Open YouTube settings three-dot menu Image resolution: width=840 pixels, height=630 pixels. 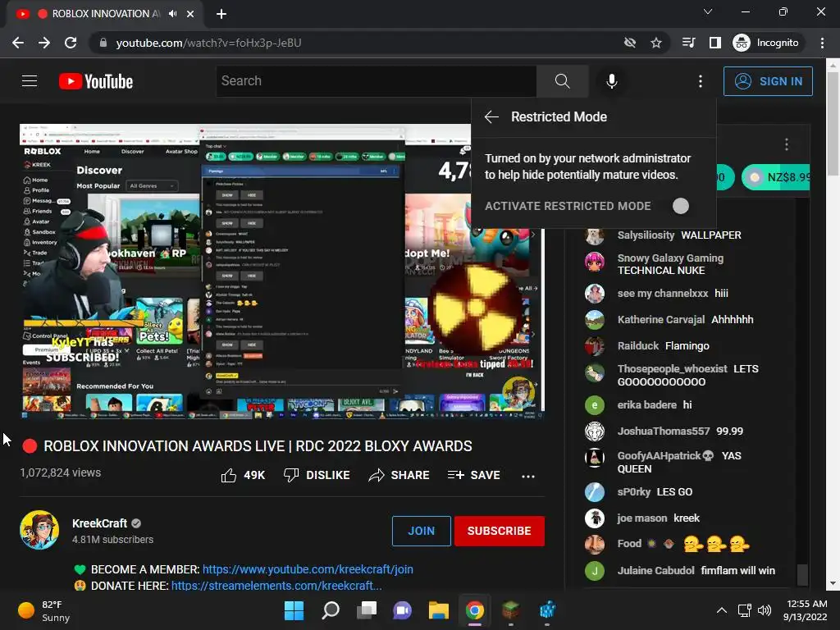point(701,81)
